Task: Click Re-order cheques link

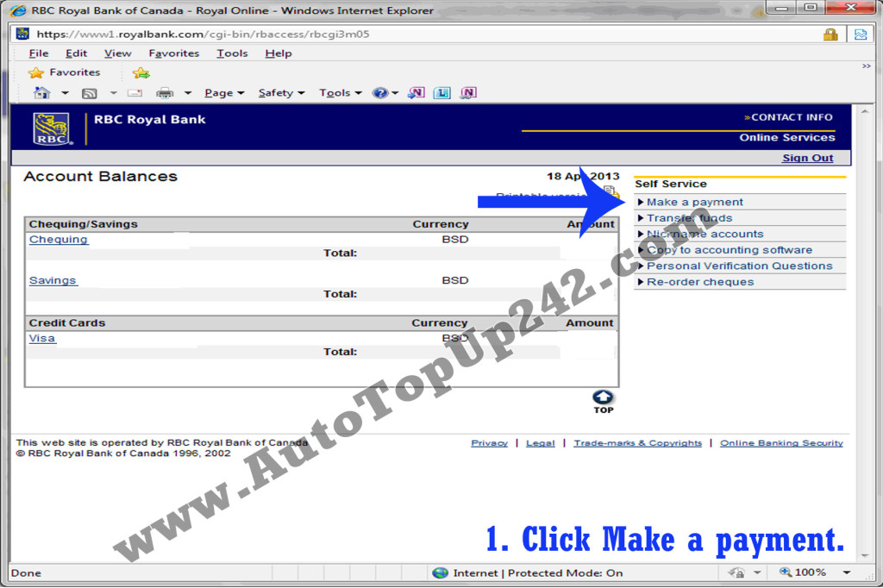Action: tap(700, 282)
